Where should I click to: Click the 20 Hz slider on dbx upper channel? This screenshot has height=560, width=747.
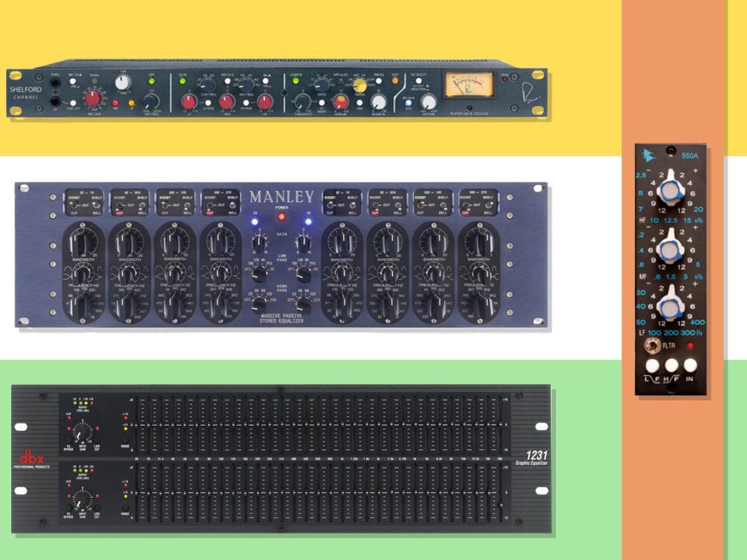(136, 425)
